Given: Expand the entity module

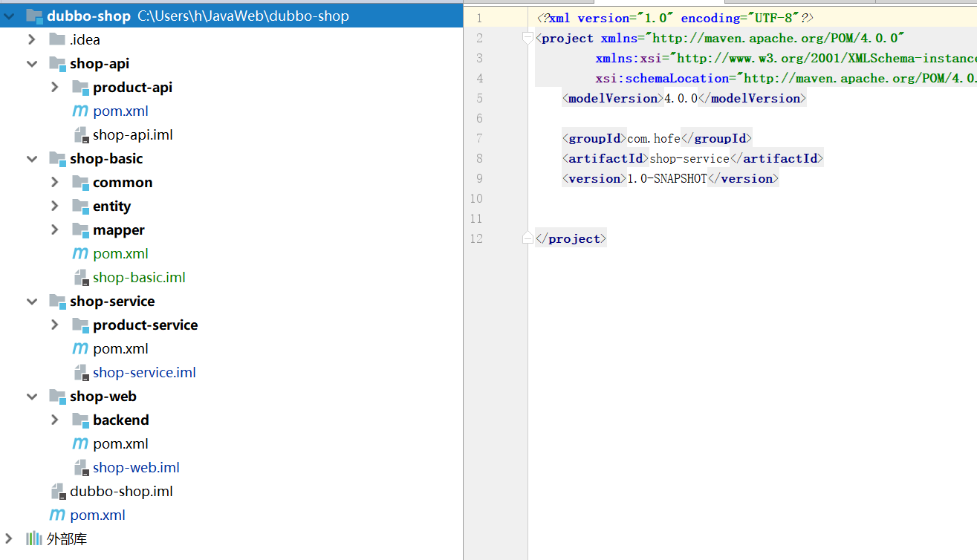Looking at the screenshot, I should 55,206.
